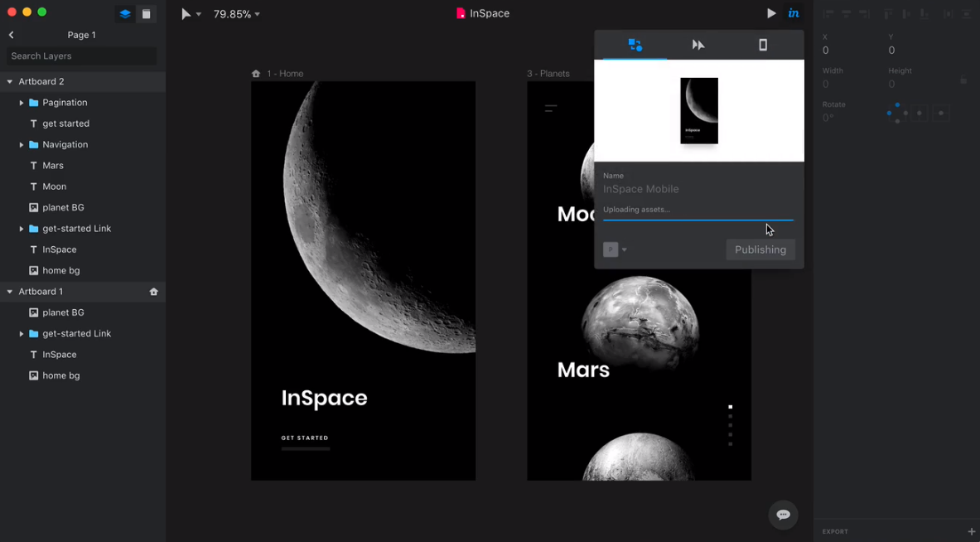Viewport: 980px width, 542px height.
Task: Click the active pagination dot on Planets
Action: [x=730, y=407]
